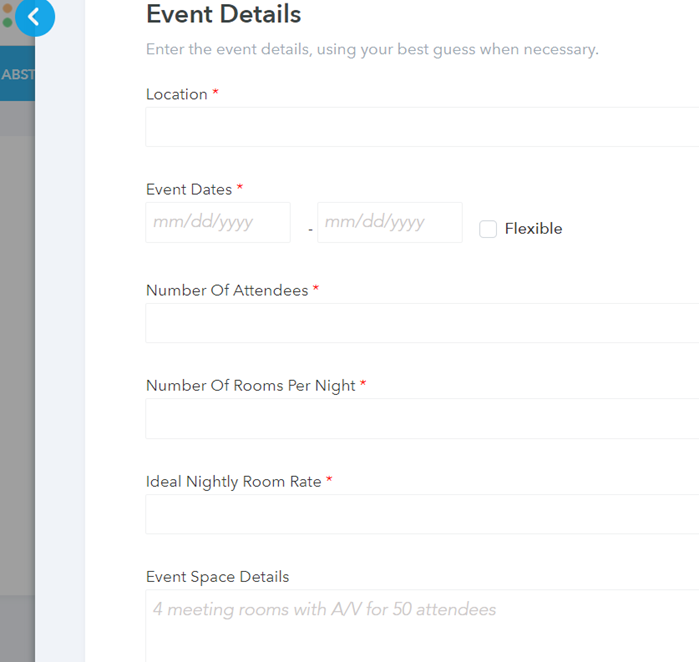The height and width of the screenshot is (662, 699).
Task: Switch to the partially visible ABST tab
Action: 17,74
